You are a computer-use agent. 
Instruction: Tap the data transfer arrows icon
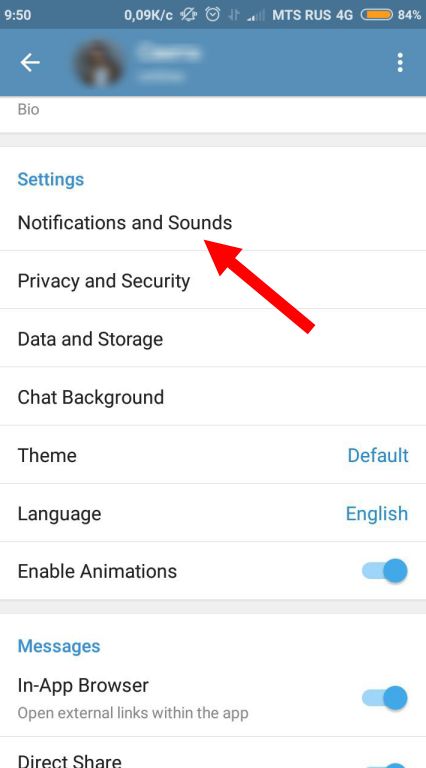(235, 15)
